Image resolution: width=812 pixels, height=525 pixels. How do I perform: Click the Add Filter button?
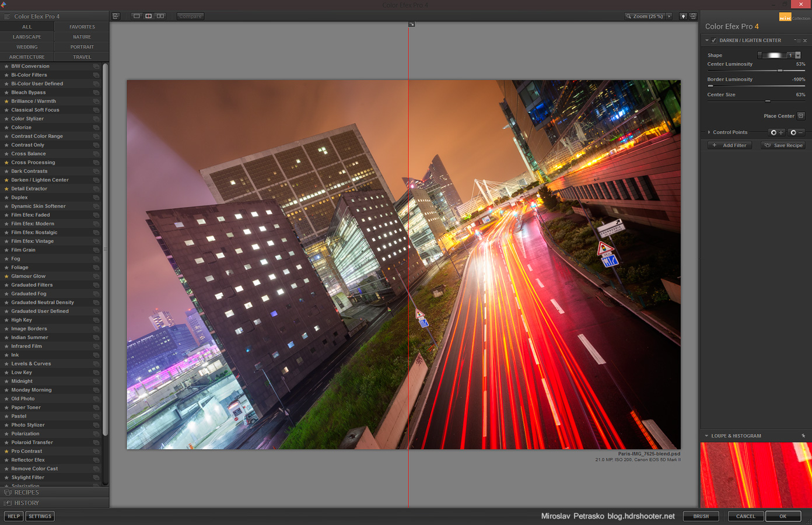pos(730,145)
